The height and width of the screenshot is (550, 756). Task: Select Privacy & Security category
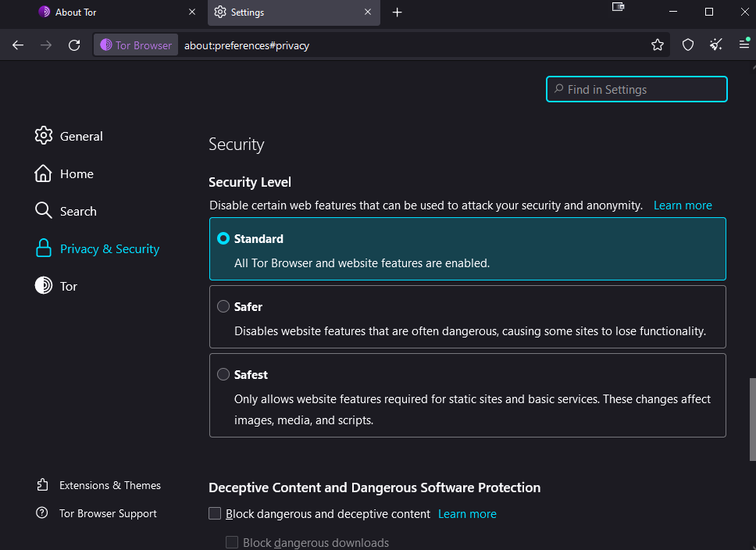click(x=97, y=248)
